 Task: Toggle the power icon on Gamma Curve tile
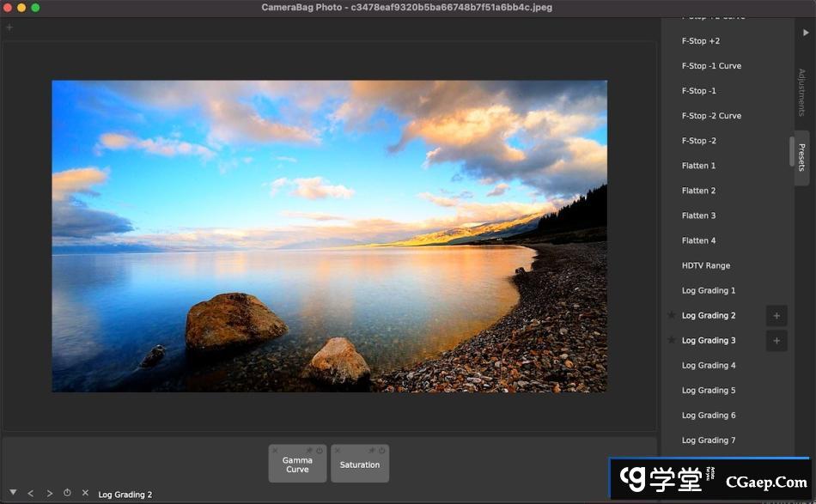point(320,451)
